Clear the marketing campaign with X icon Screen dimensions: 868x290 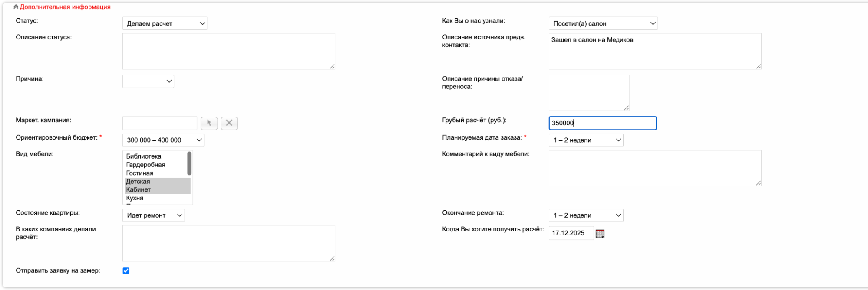pos(229,123)
